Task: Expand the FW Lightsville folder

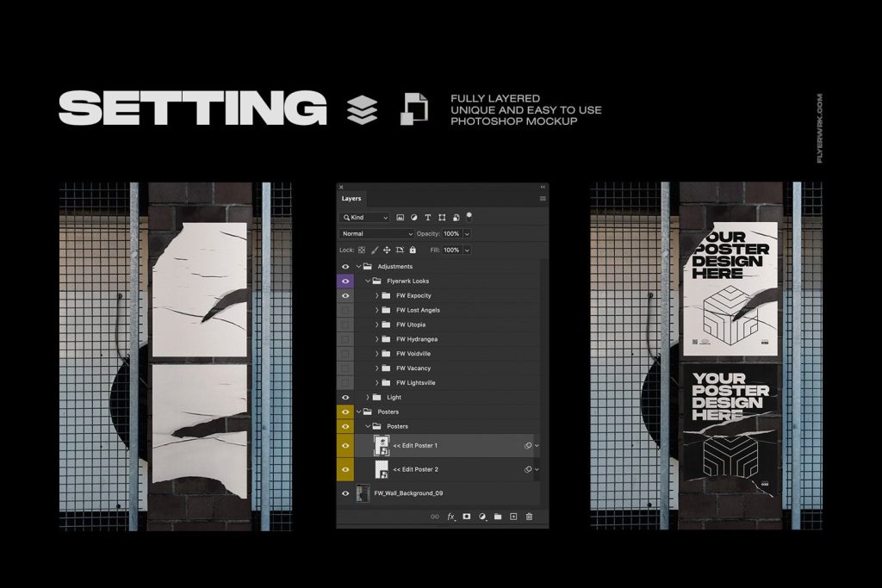Action: coord(377,383)
